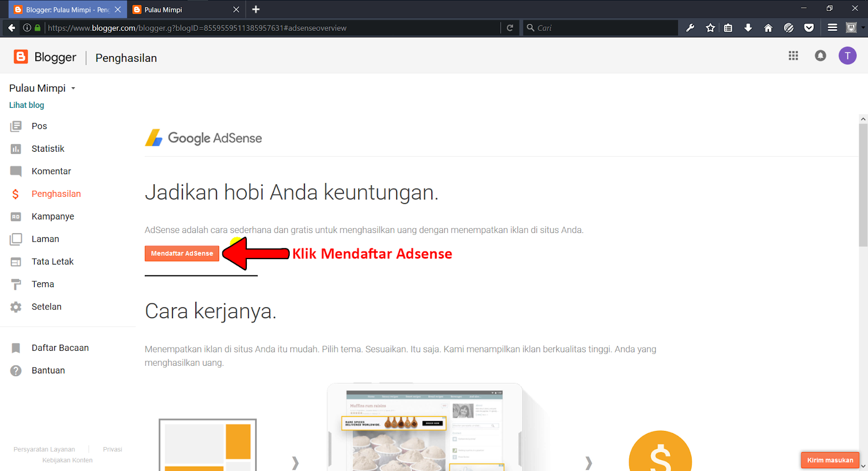The image size is (868, 471).
Task: Expand the Pulau Mimpi blog dropdown
Action: click(73, 88)
